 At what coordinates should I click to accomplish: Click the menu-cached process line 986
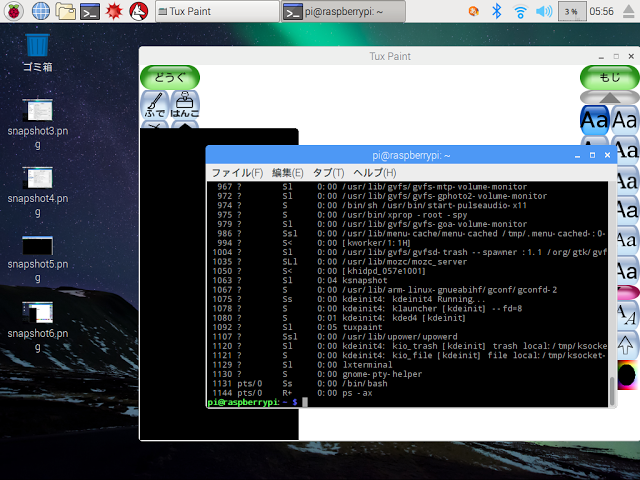click(x=407, y=233)
